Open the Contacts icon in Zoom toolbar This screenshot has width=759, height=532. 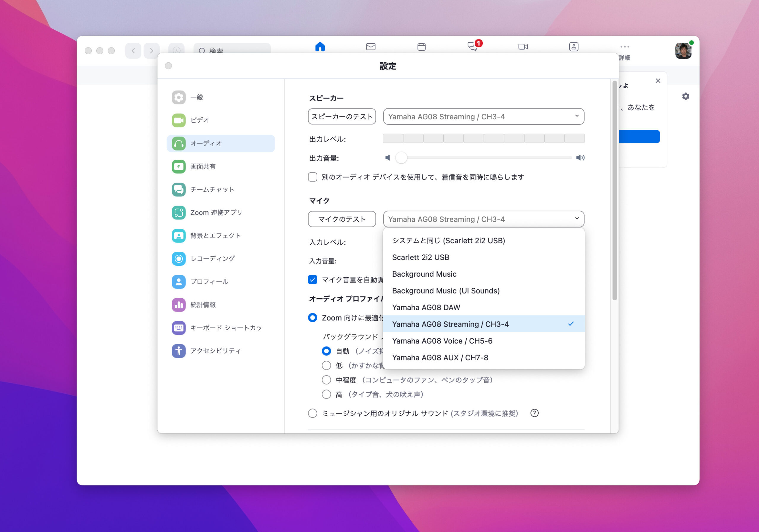click(x=573, y=47)
